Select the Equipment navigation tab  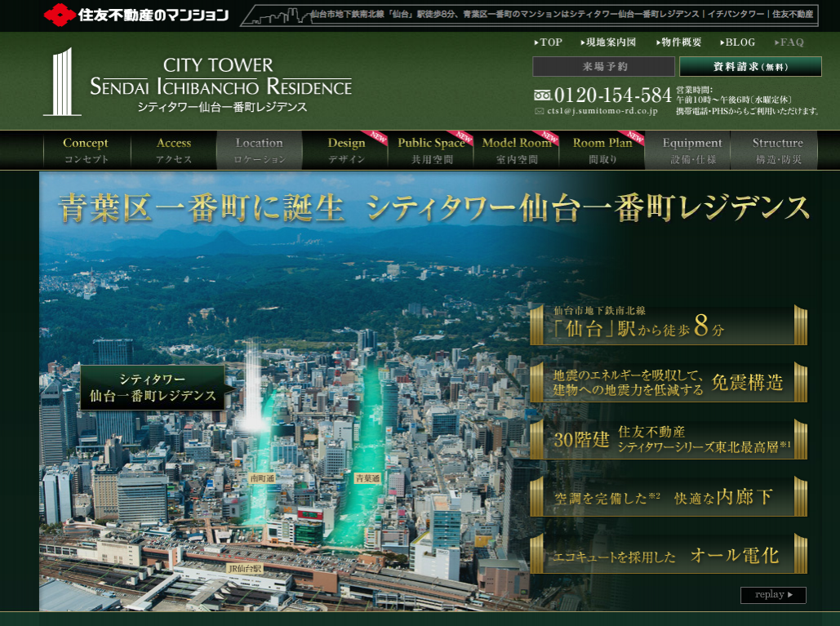pos(692,150)
